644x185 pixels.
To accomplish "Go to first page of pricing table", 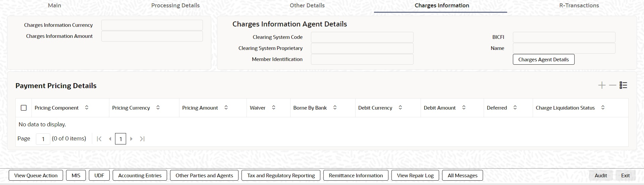I will (x=99, y=139).
